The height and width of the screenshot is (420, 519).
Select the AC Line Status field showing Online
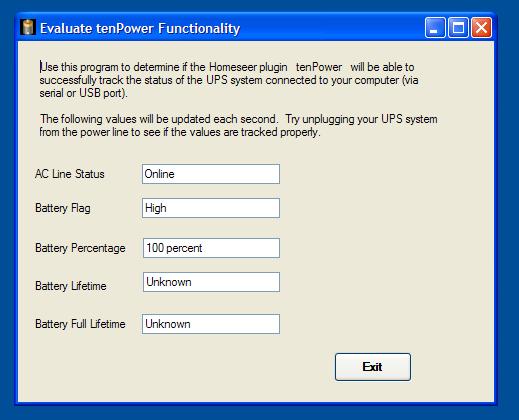point(211,174)
